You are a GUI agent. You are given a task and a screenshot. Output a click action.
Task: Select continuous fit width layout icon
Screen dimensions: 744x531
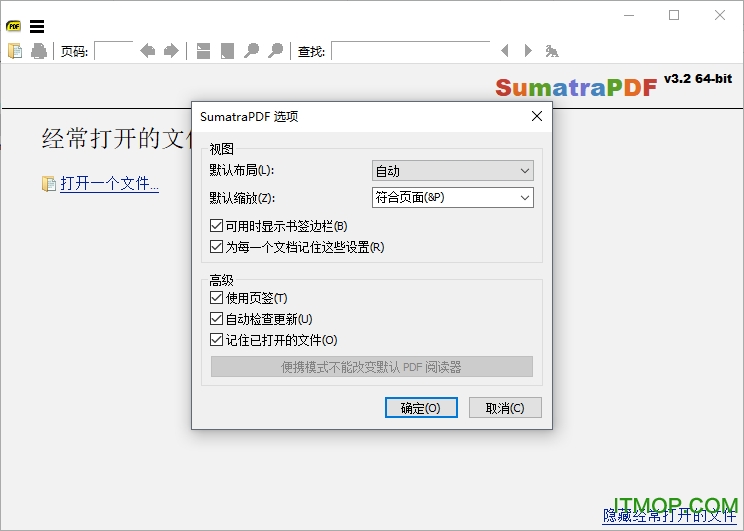pos(204,51)
